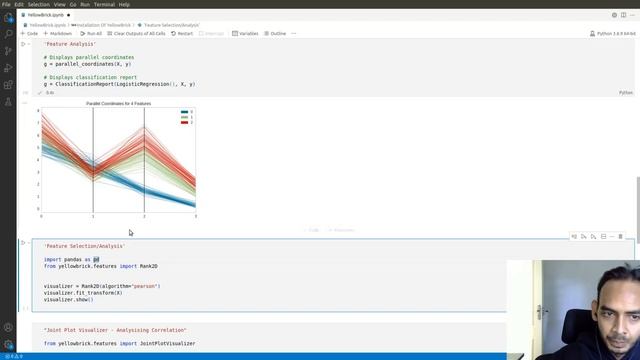
Task: Open the Selection menu
Action: pos(38,4)
